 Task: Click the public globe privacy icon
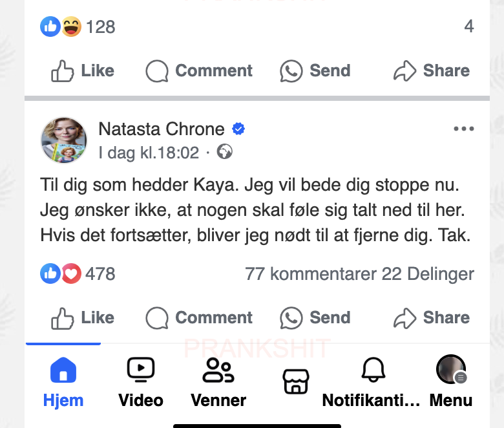point(225,153)
